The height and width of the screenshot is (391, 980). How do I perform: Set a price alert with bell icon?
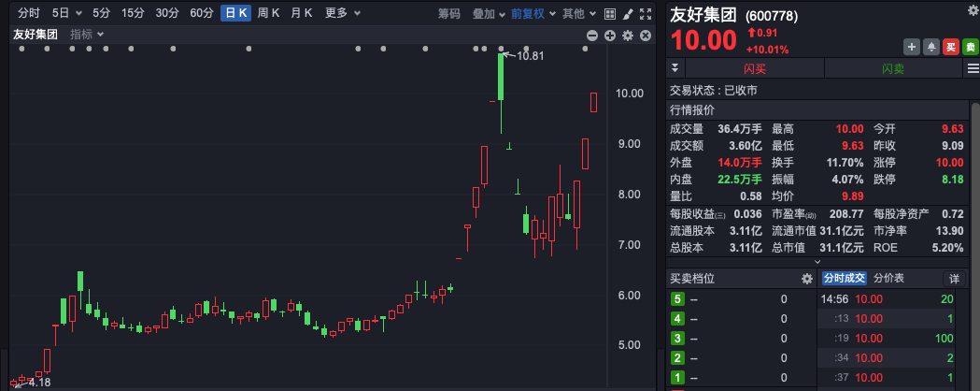point(931,47)
